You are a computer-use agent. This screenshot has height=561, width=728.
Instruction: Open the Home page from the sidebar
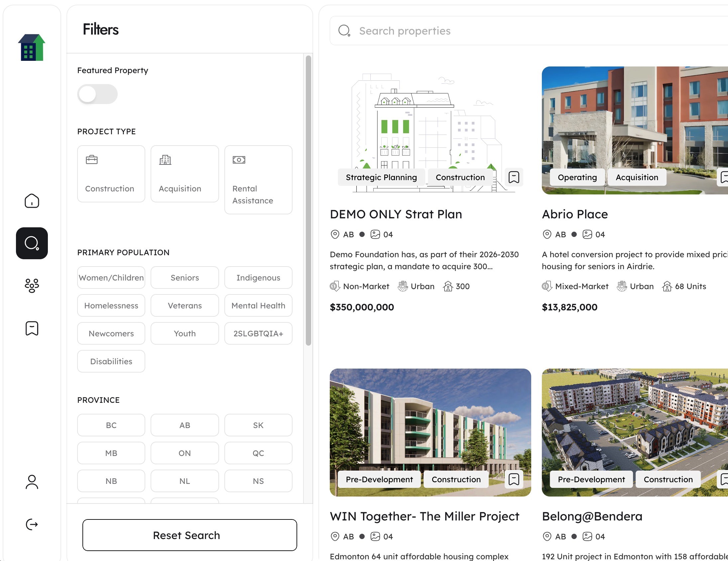tap(31, 201)
